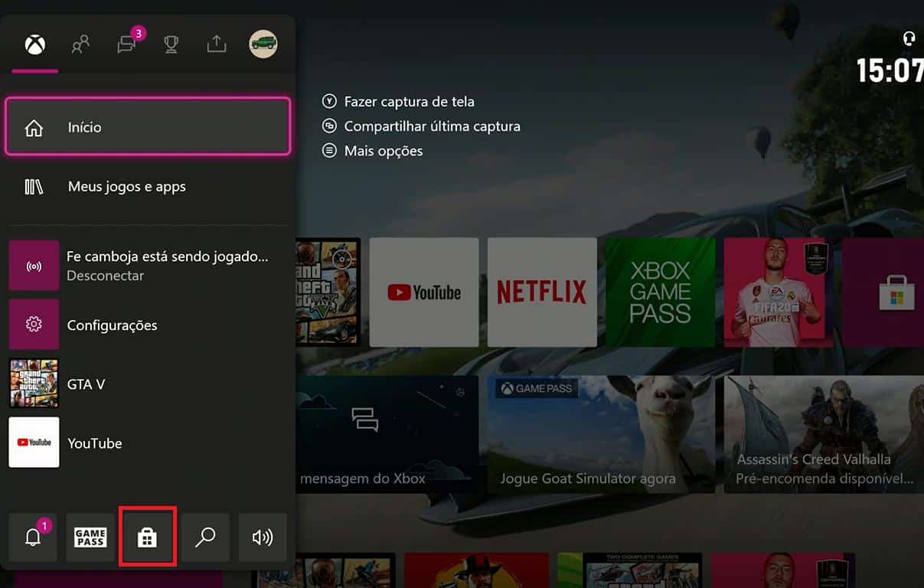The width and height of the screenshot is (924, 588).
Task: Open the profile avatar tab
Action: (x=263, y=44)
